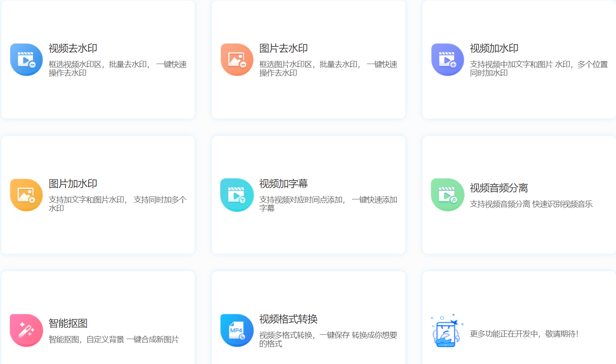Open the 智能抠图 title
616x364 pixels.
tap(68, 324)
